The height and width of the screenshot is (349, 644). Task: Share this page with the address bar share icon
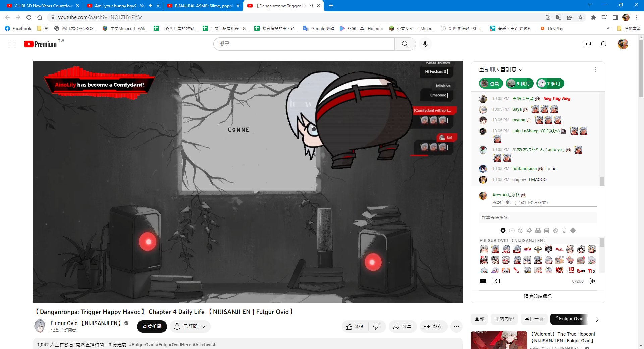(x=569, y=17)
